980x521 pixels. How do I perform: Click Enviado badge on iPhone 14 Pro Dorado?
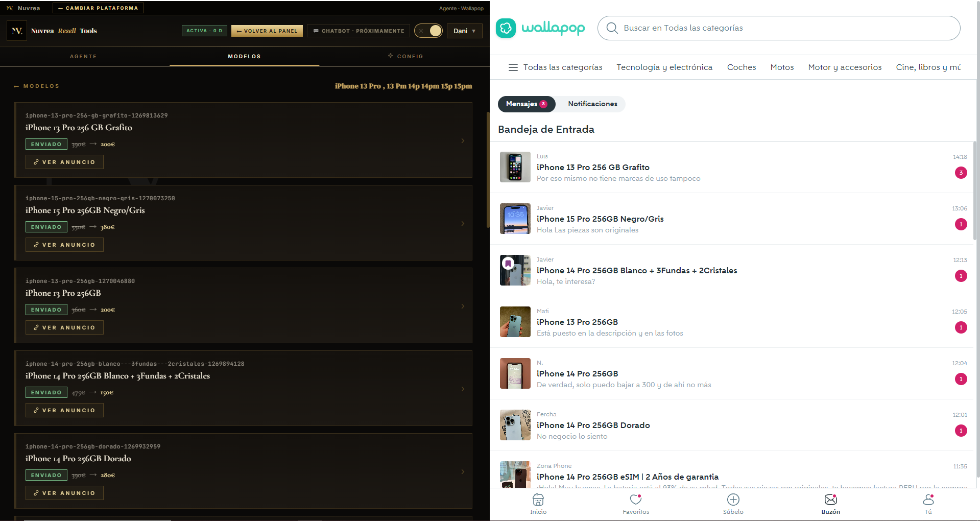click(x=46, y=476)
